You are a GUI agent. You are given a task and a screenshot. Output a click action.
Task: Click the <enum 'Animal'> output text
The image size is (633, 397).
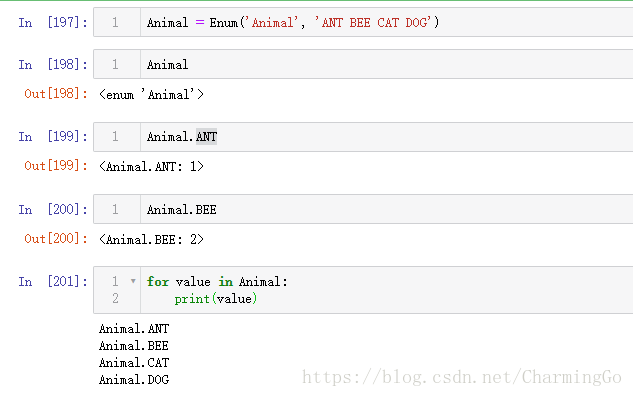tap(151, 95)
